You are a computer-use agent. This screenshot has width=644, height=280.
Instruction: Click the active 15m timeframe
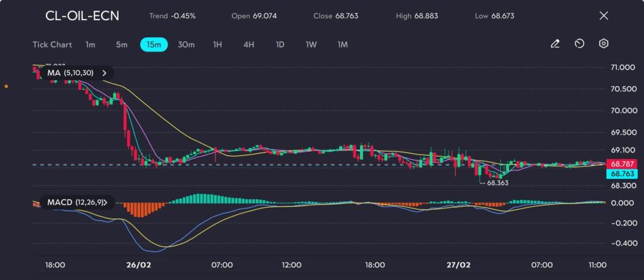[x=153, y=45]
